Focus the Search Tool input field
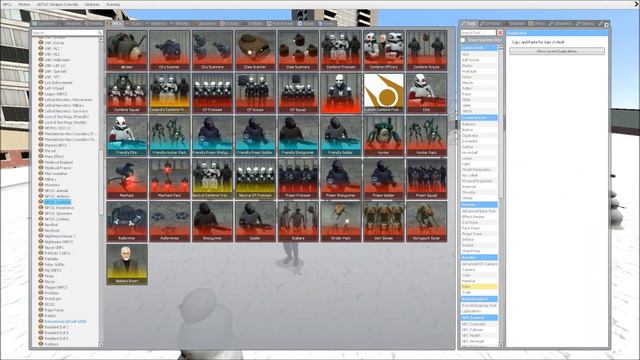Viewport: 640px width, 360px height. (478, 33)
